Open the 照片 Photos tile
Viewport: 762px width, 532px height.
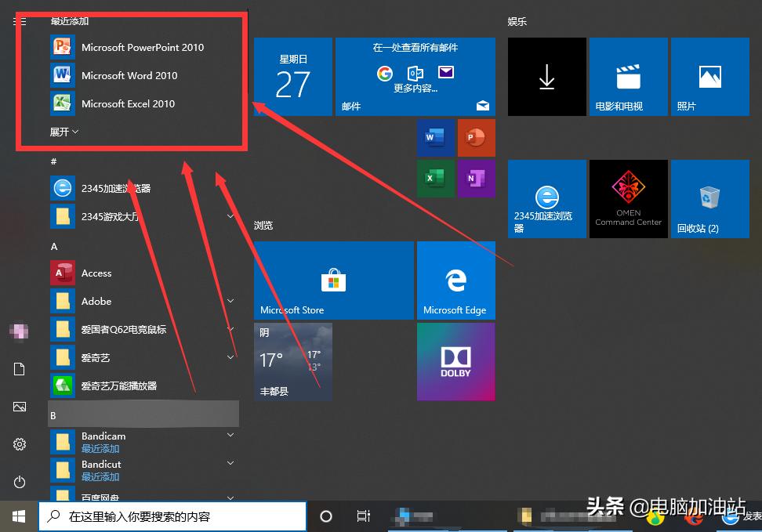pos(709,76)
